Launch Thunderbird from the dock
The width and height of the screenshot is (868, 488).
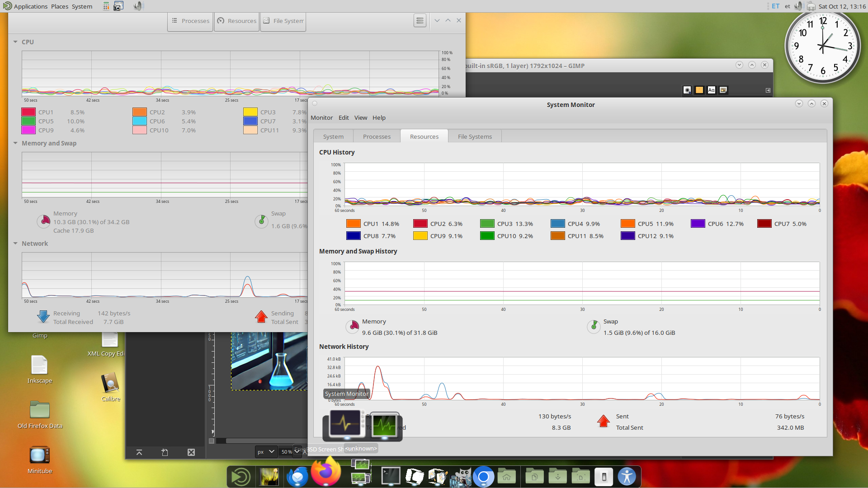point(297,477)
